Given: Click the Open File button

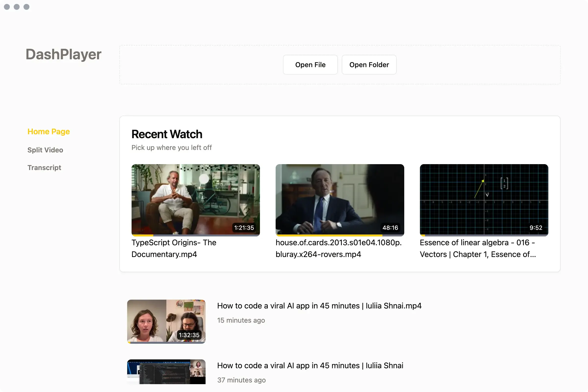Looking at the screenshot, I should 310,65.
